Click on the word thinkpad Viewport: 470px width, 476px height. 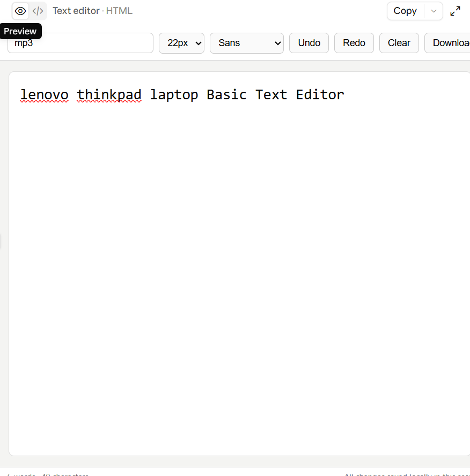point(109,94)
